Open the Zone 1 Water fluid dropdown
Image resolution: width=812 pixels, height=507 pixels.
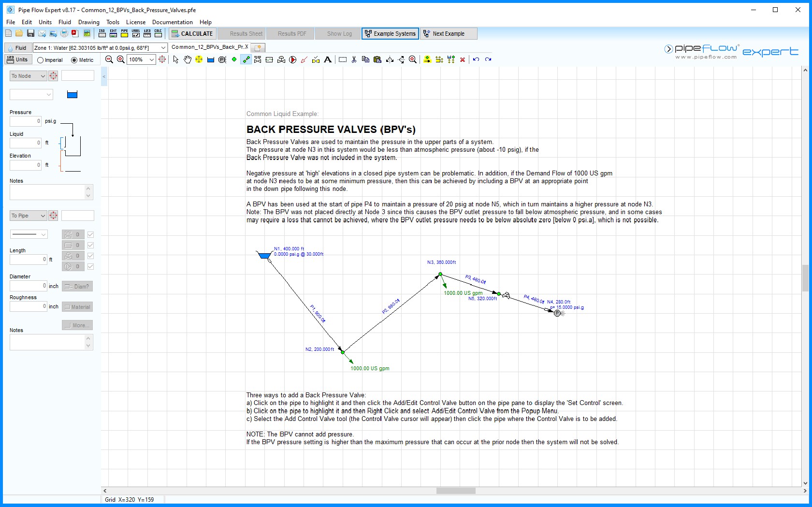[x=100, y=47]
